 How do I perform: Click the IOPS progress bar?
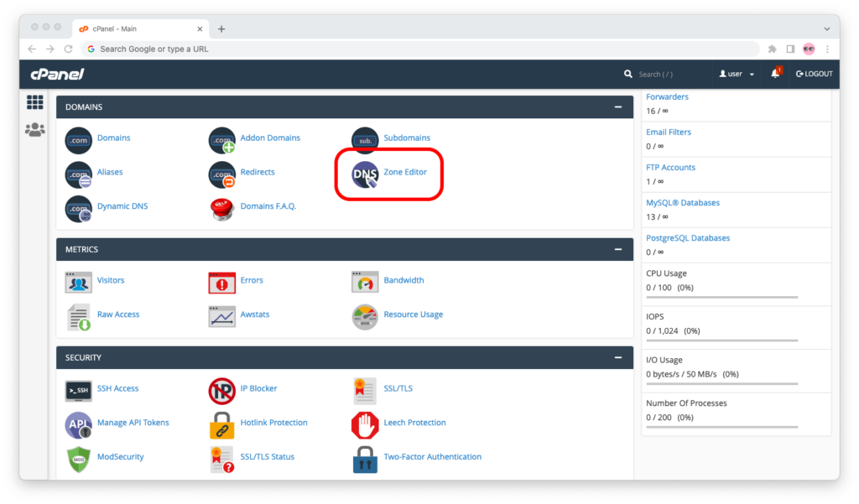722,340
